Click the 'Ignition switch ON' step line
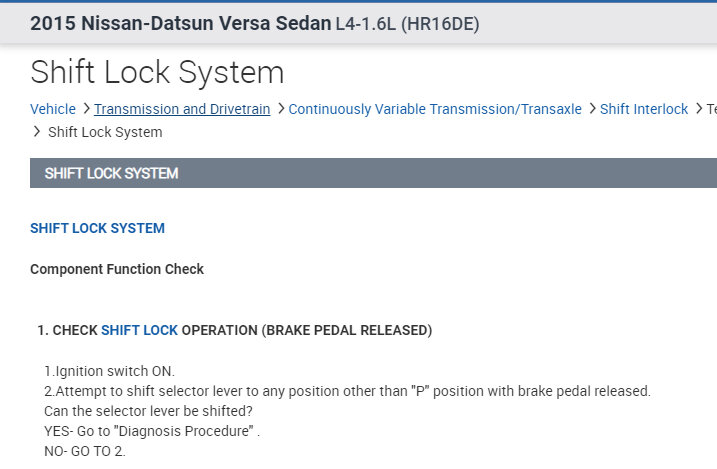The image size is (717, 469). tap(109, 371)
